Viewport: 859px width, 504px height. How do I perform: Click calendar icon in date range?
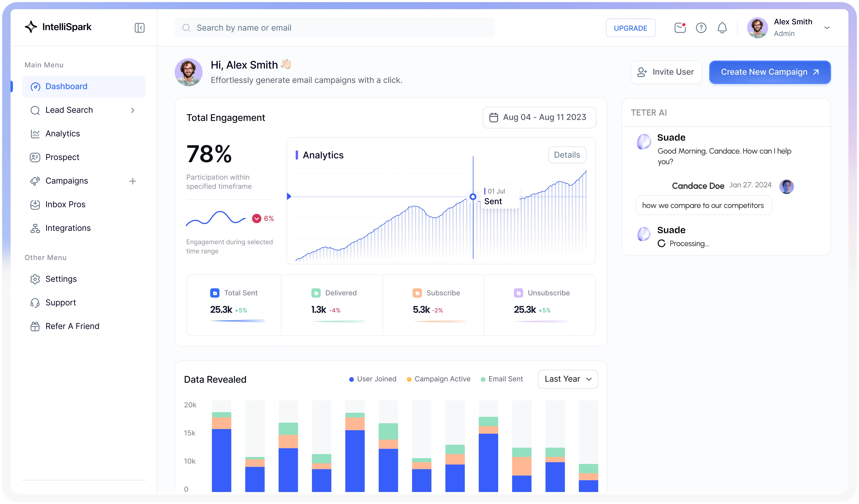pos(494,117)
